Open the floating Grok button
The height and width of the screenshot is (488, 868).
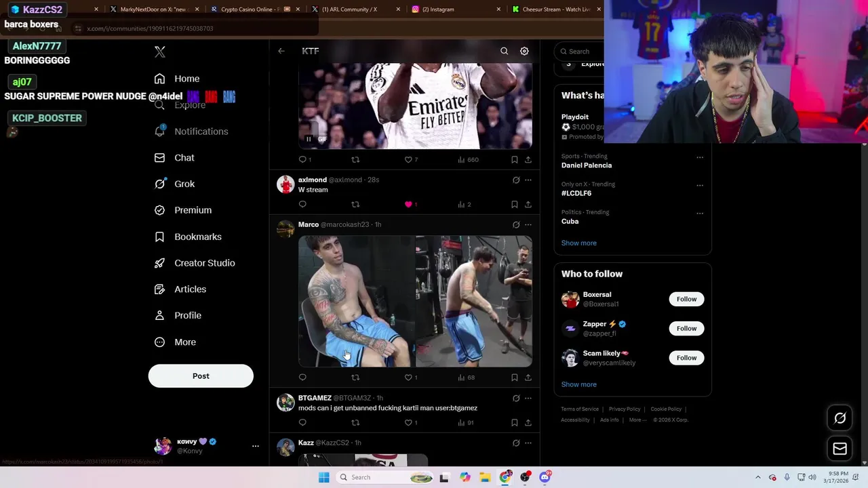[840, 418]
